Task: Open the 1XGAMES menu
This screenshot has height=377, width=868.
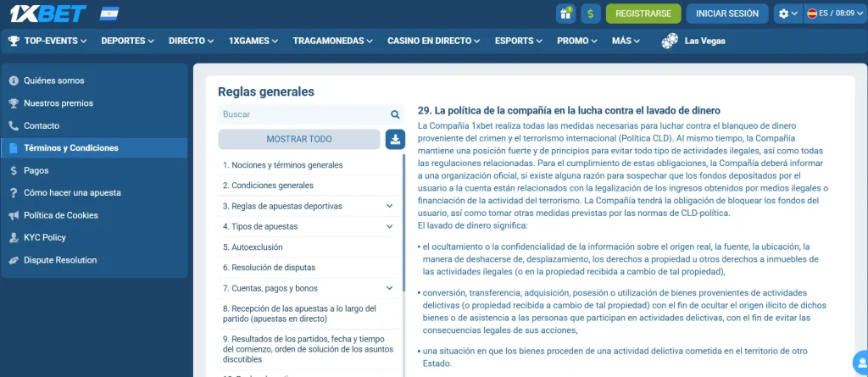Action: [x=253, y=41]
